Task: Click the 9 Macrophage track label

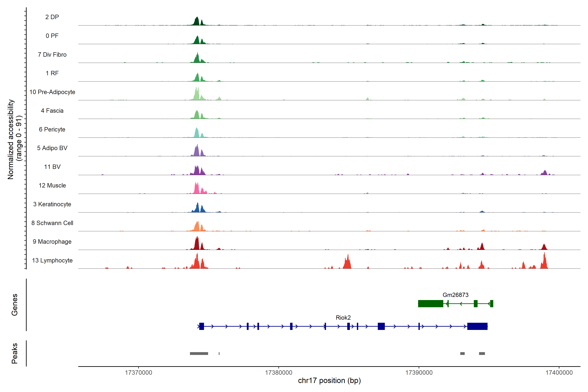Action: (52, 242)
